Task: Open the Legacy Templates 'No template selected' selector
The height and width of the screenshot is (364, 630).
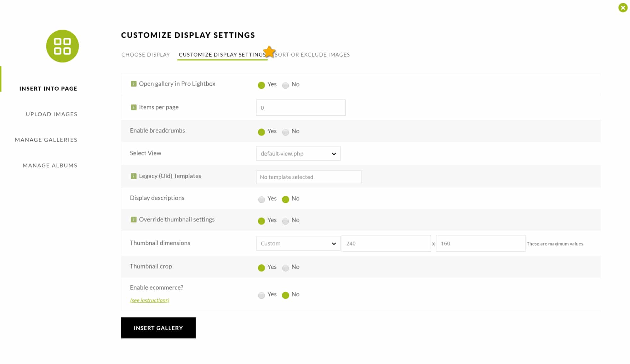Action: click(x=309, y=177)
